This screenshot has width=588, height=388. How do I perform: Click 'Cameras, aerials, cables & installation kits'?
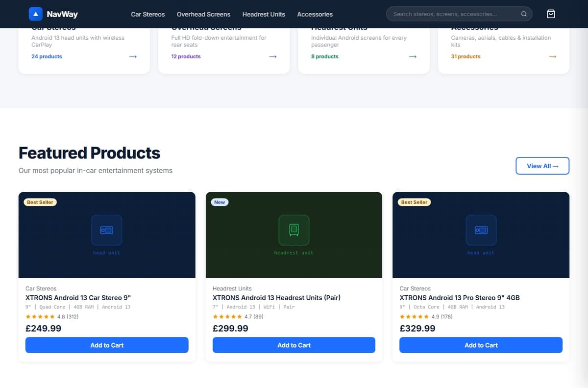coord(501,41)
